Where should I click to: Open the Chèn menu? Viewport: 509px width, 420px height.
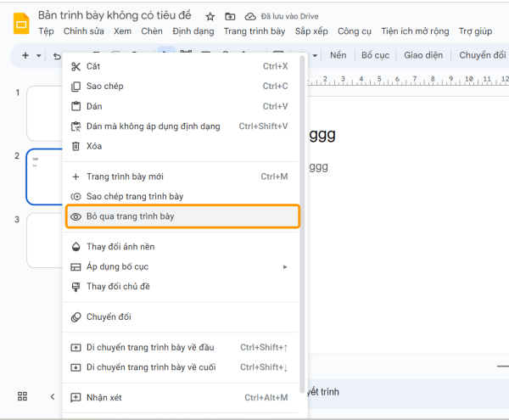152,31
